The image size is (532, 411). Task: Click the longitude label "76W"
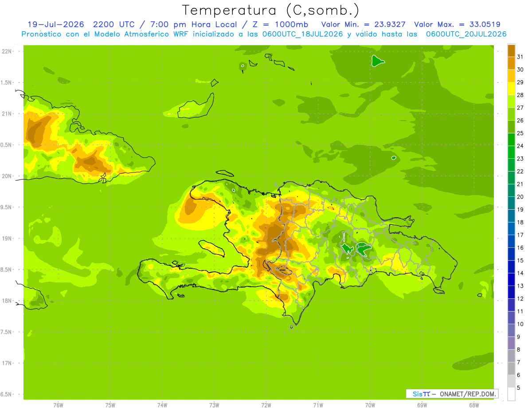pos(58,405)
